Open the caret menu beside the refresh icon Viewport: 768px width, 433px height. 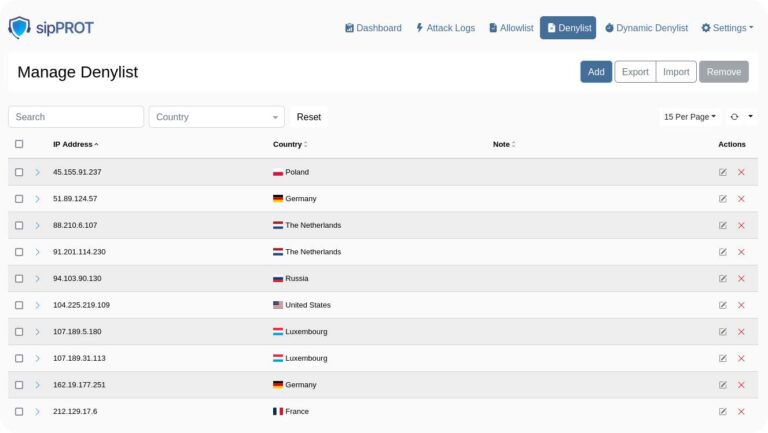[x=750, y=117]
